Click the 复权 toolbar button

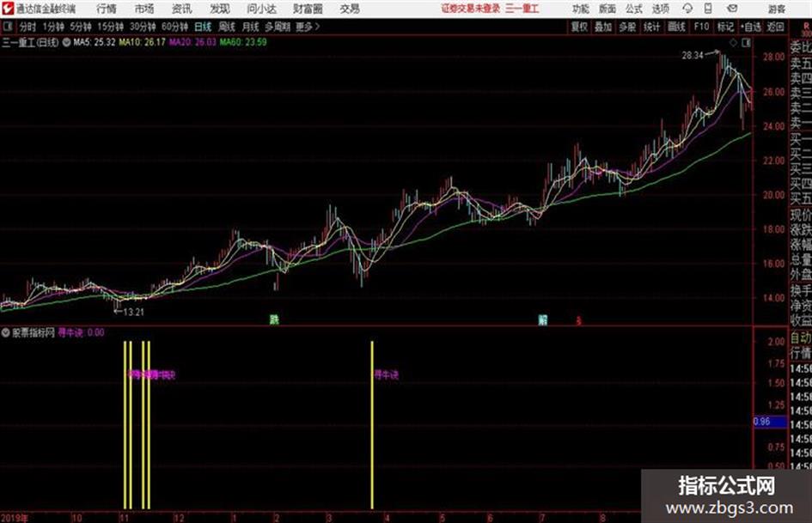click(579, 27)
